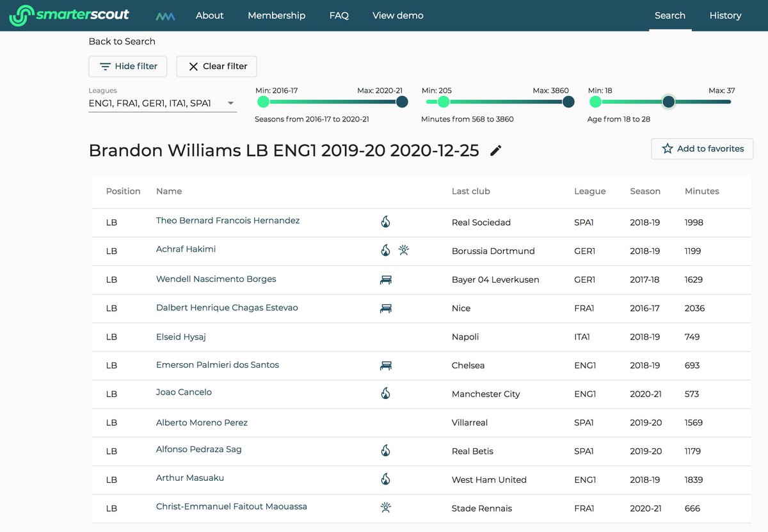Click Add to favorites button

pos(702,148)
